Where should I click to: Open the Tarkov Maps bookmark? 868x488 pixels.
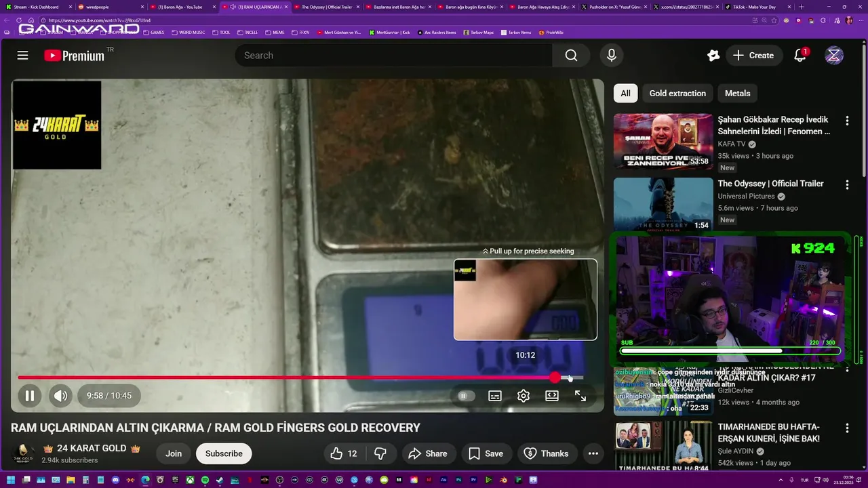pyautogui.click(x=479, y=33)
